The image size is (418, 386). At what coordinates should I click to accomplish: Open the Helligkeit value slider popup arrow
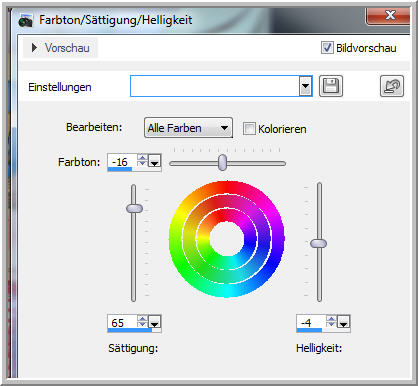point(343,322)
